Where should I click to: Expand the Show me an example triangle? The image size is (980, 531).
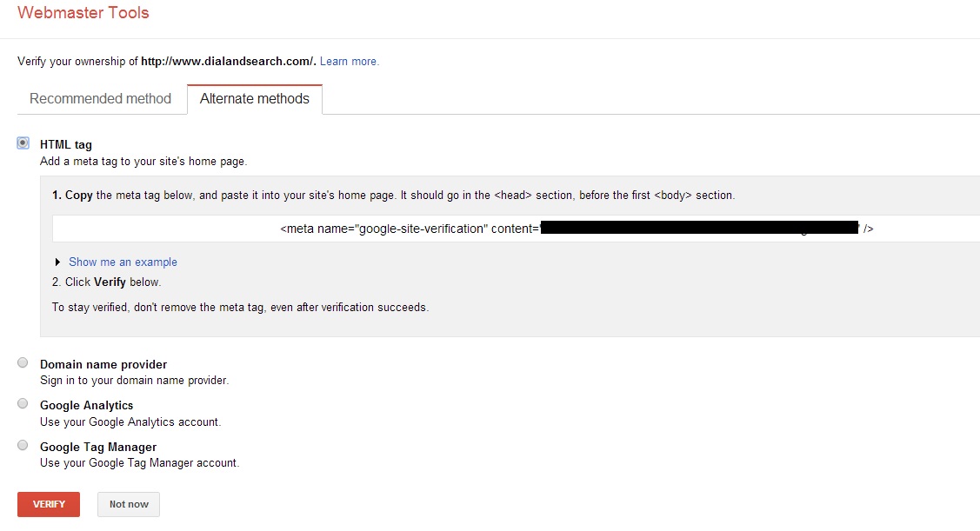pyautogui.click(x=57, y=262)
